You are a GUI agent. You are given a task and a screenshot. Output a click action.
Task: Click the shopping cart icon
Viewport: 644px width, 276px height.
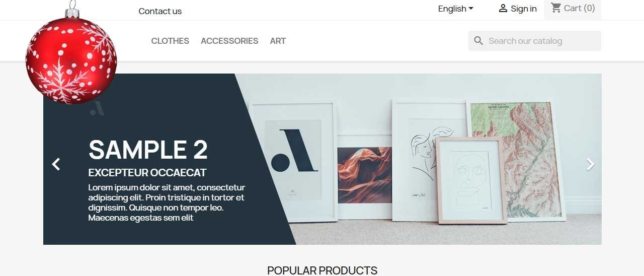coord(556,8)
